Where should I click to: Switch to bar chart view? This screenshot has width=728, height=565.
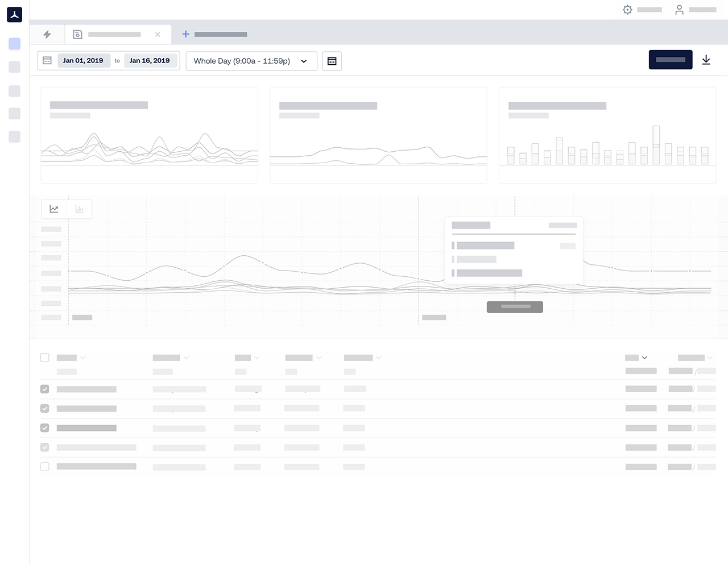click(80, 209)
